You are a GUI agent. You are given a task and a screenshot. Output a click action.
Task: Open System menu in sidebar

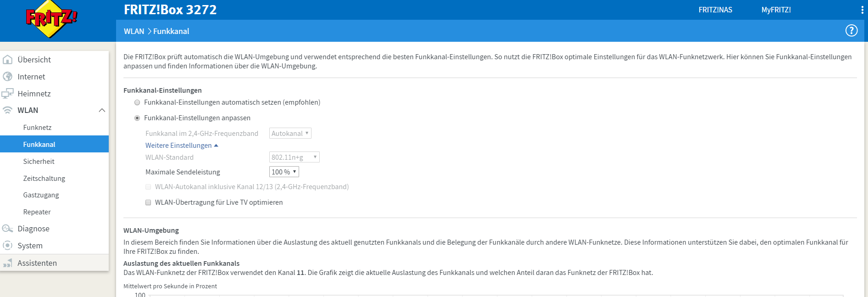click(30, 246)
